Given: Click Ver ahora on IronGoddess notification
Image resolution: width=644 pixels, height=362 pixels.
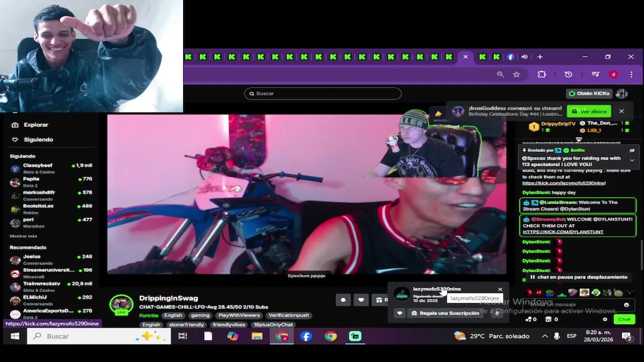Looking at the screenshot, I should coord(589,111).
